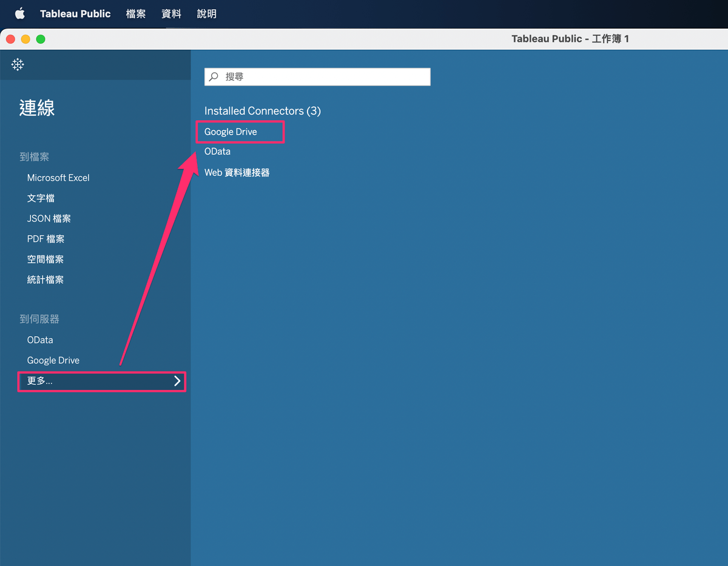Image resolution: width=728 pixels, height=566 pixels.
Task: Focus the 搜尋 connector search field
Action: click(x=317, y=77)
